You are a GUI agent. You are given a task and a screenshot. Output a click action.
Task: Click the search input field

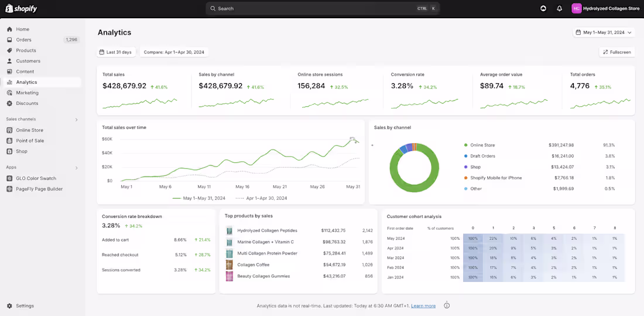tap(323, 8)
